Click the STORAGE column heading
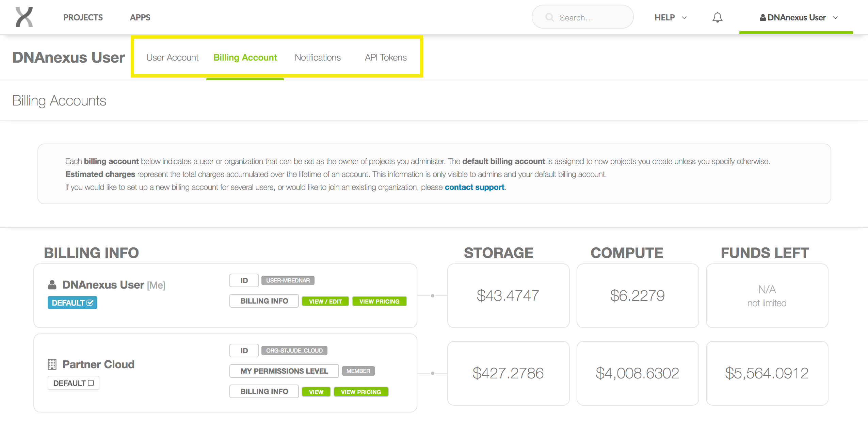868x423 pixels. (x=499, y=253)
